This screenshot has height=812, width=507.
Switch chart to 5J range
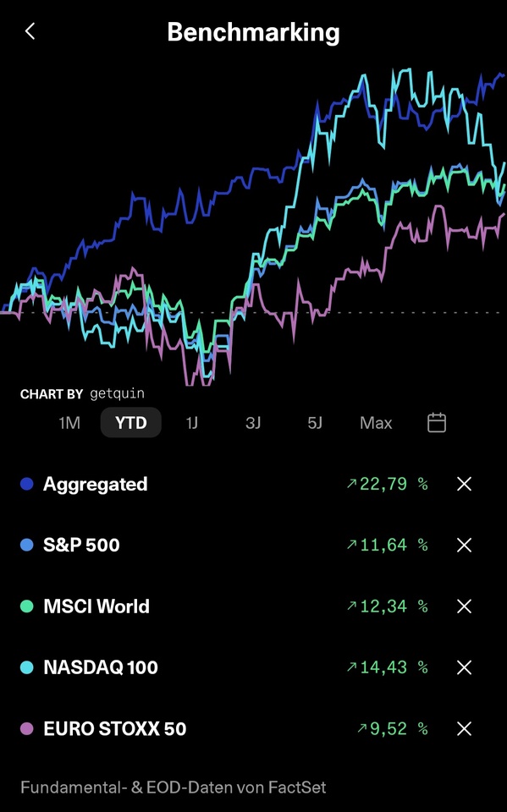(x=315, y=423)
